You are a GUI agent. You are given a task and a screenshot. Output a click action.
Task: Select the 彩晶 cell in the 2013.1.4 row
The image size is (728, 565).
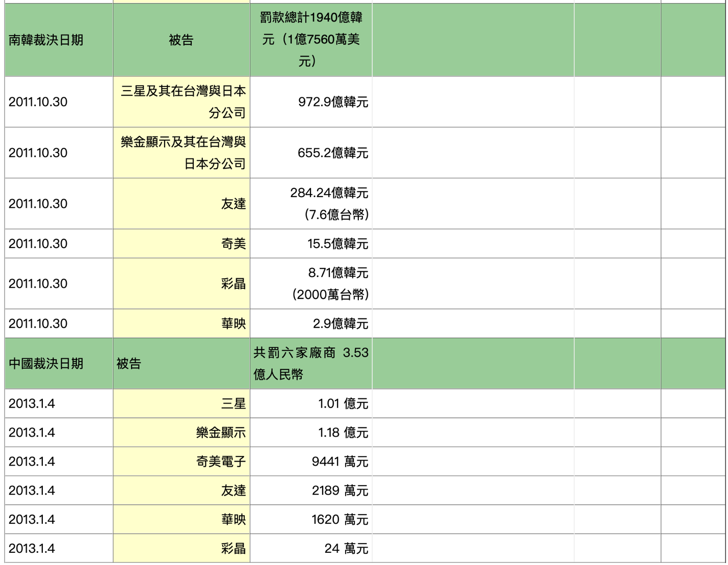coord(181,549)
